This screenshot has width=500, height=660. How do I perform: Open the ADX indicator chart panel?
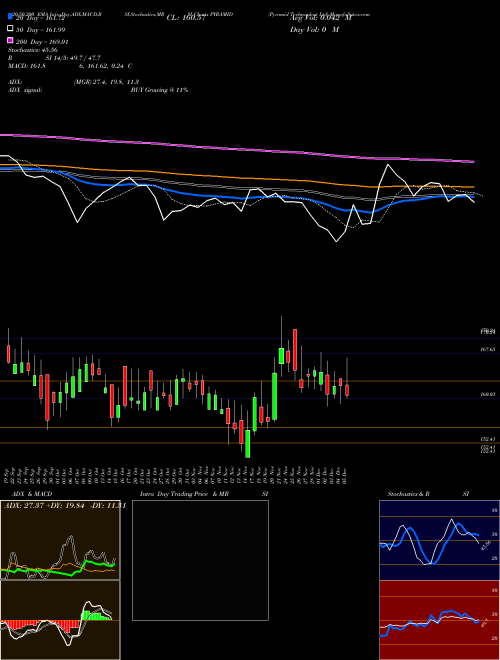60,540
